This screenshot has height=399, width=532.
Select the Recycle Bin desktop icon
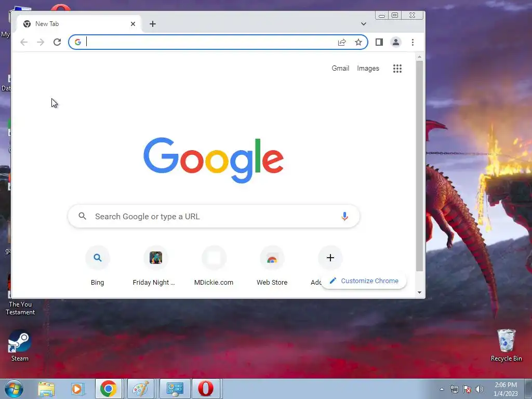(506, 345)
